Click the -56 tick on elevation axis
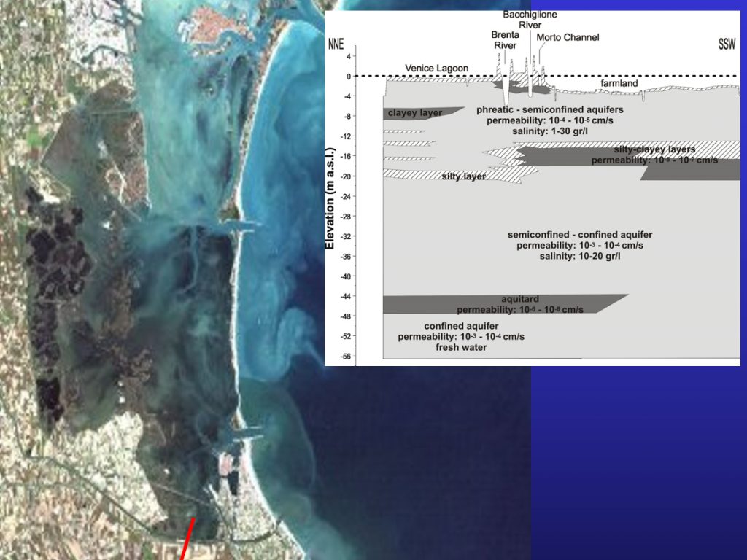747x560 pixels. pos(347,357)
